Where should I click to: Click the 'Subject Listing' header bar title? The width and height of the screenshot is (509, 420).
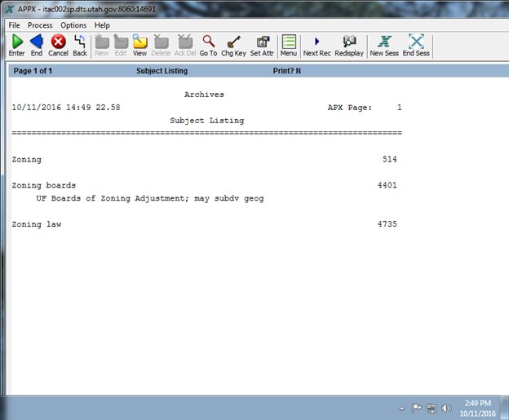pyautogui.click(x=162, y=71)
